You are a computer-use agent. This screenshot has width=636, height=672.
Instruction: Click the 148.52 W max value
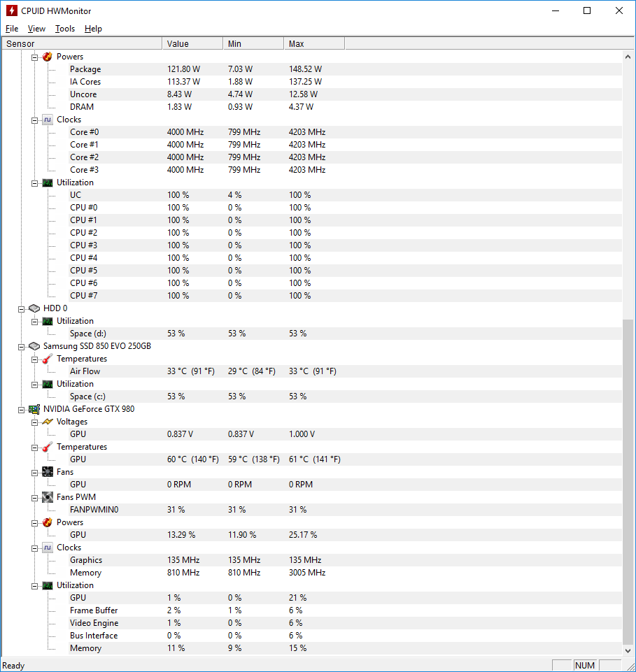pyautogui.click(x=305, y=69)
